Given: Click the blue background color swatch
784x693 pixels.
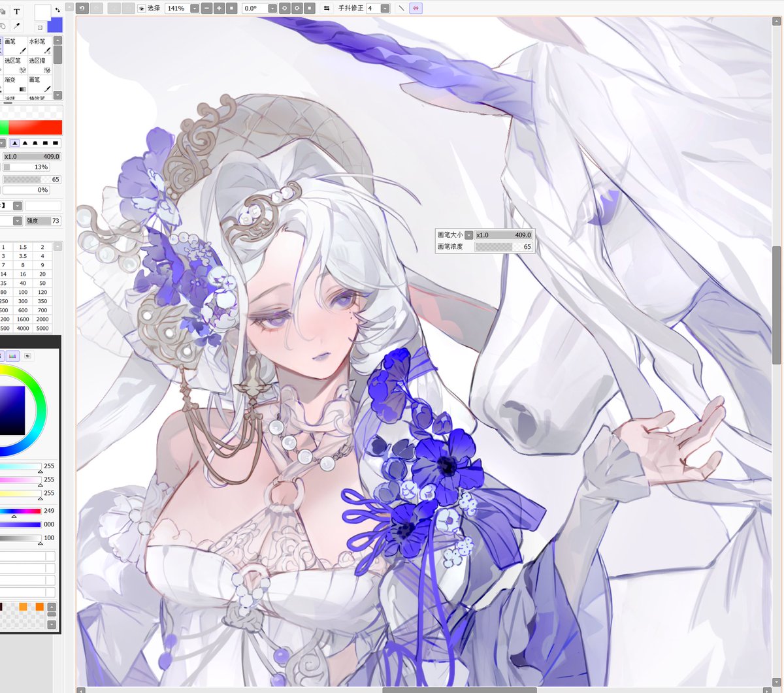Looking at the screenshot, I should 55,25.
